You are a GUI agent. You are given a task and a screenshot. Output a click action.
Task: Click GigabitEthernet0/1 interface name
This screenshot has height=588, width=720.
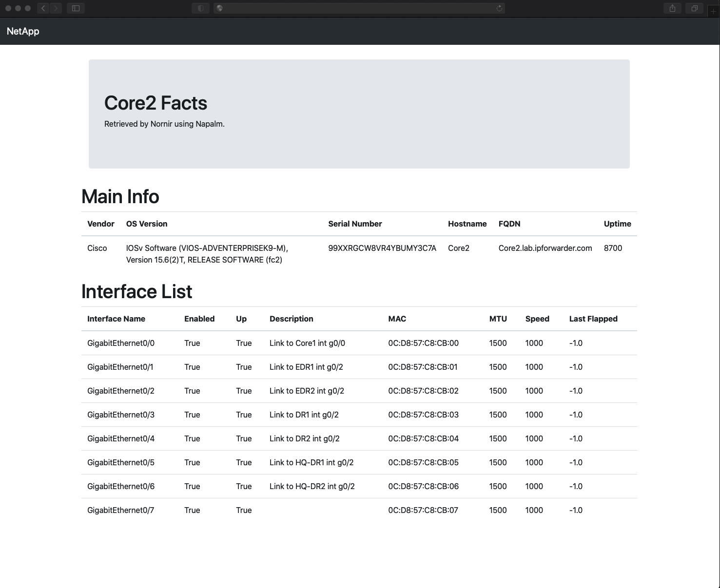click(x=120, y=367)
